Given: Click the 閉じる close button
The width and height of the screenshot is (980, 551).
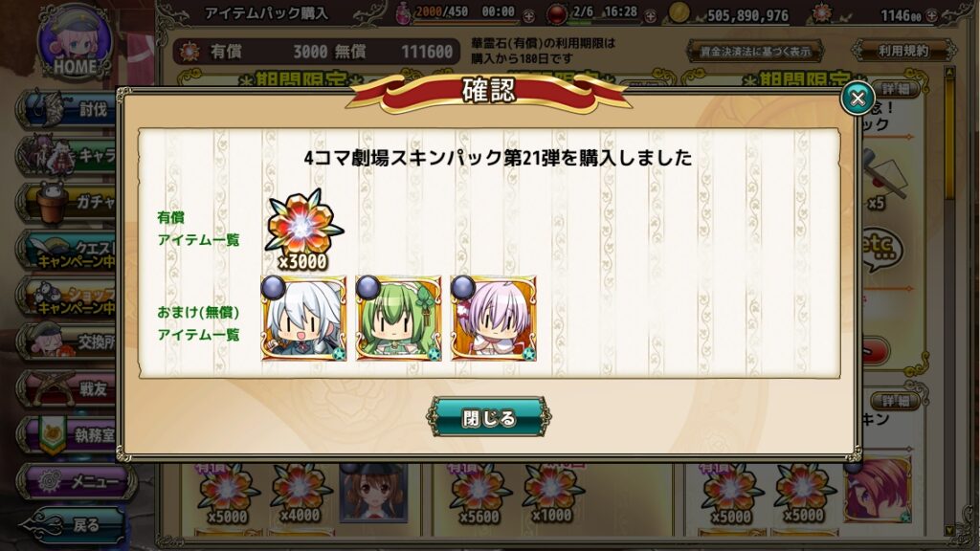Looking at the screenshot, I should tap(489, 417).
